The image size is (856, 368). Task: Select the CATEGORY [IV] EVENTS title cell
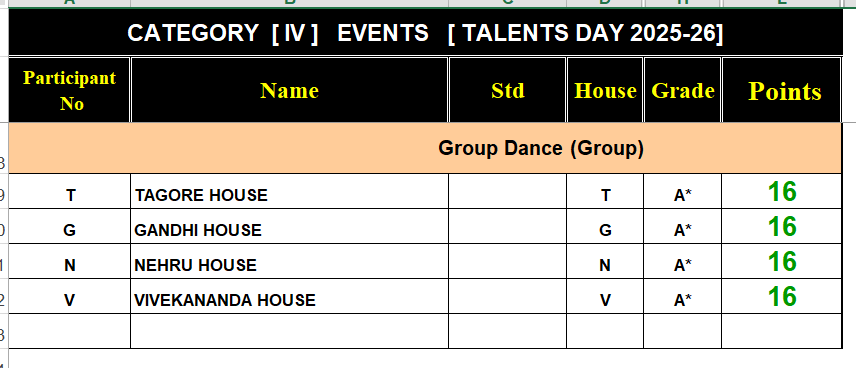425,33
